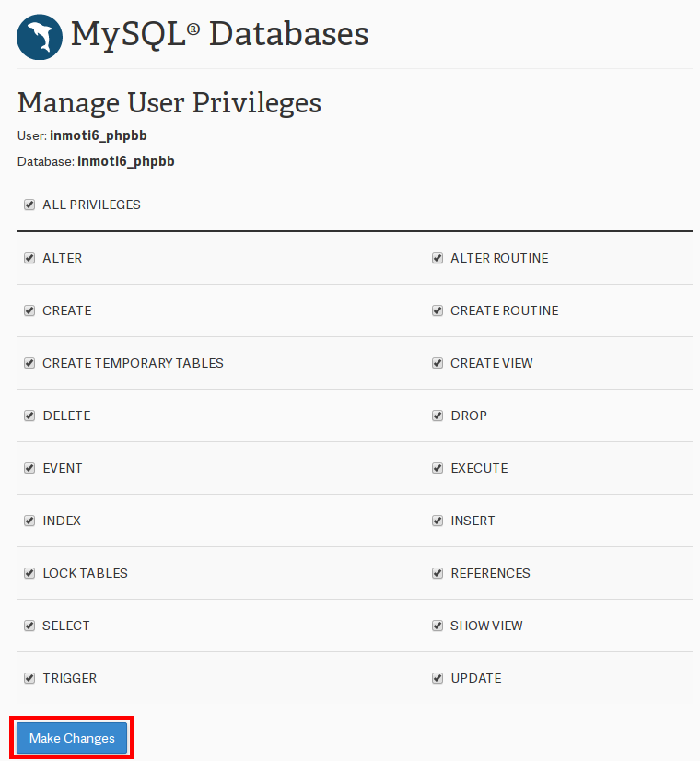Uncheck the REFERENCES privilege checkbox
Image resolution: width=700 pixels, height=761 pixels.
pyautogui.click(x=437, y=573)
